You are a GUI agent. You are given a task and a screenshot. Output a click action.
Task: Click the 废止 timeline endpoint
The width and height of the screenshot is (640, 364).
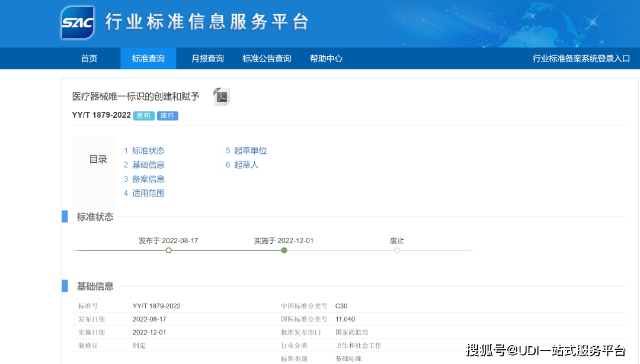[396, 250]
